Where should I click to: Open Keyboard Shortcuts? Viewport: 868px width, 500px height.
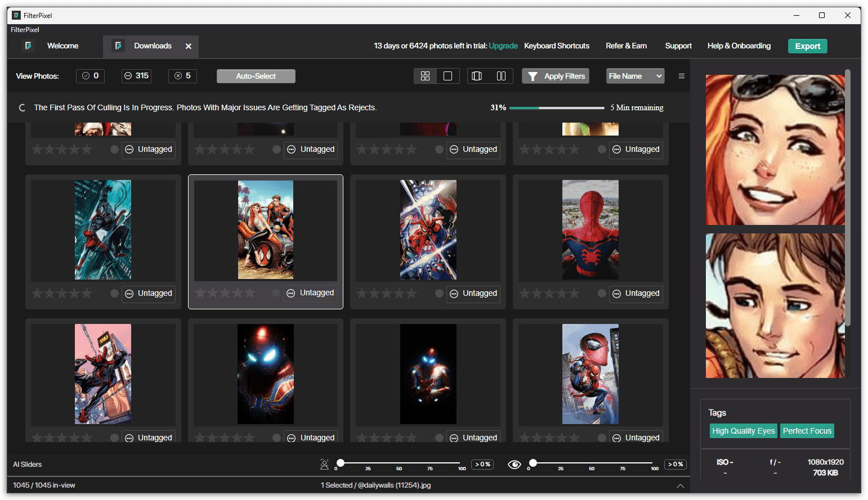pos(557,46)
